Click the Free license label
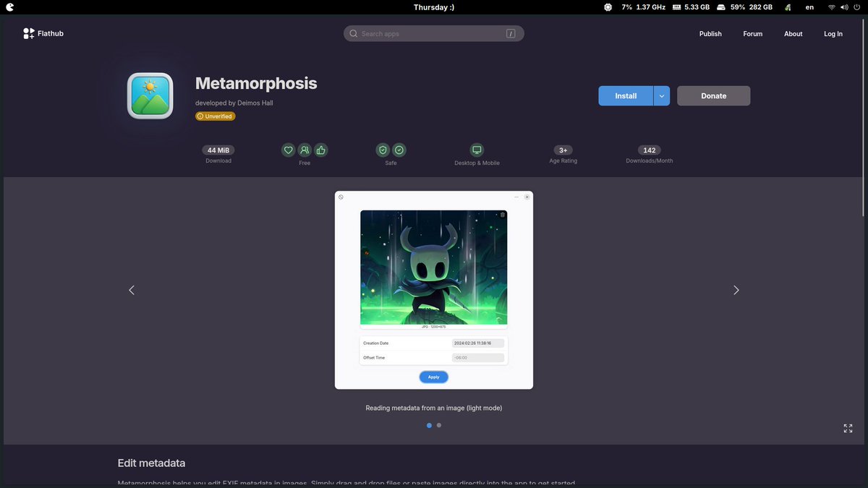This screenshot has height=488, width=868. 305,163
